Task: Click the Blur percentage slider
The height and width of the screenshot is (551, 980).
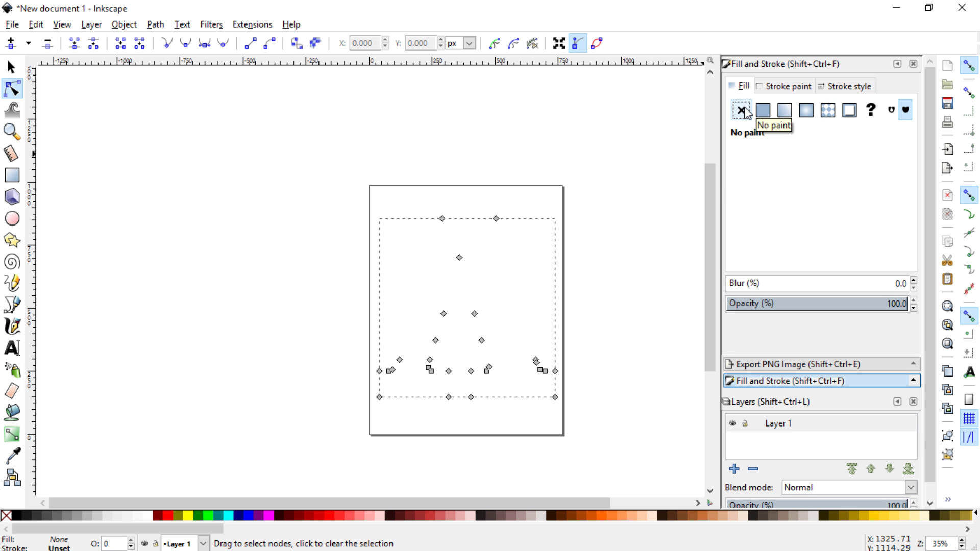Action: coord(817,283)
